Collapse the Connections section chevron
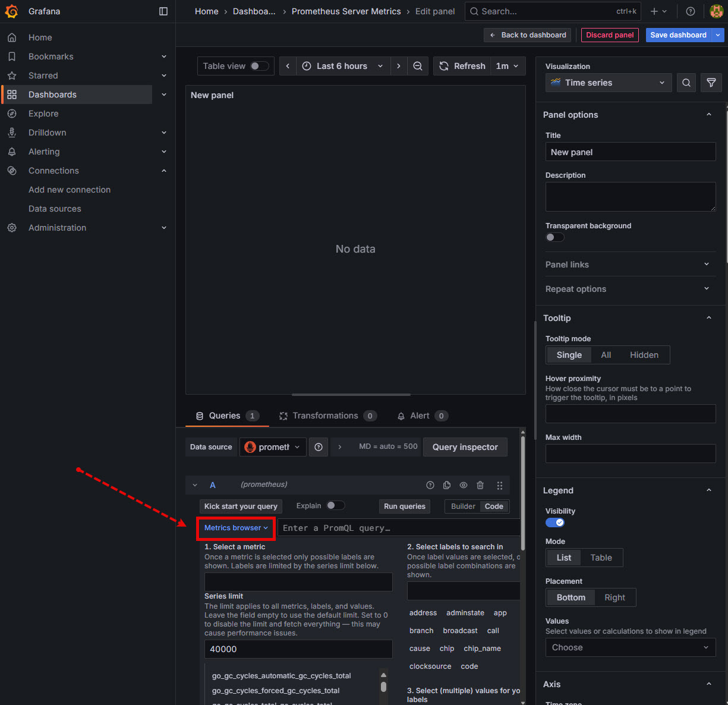The image size is (728, 705). (164, 171)
